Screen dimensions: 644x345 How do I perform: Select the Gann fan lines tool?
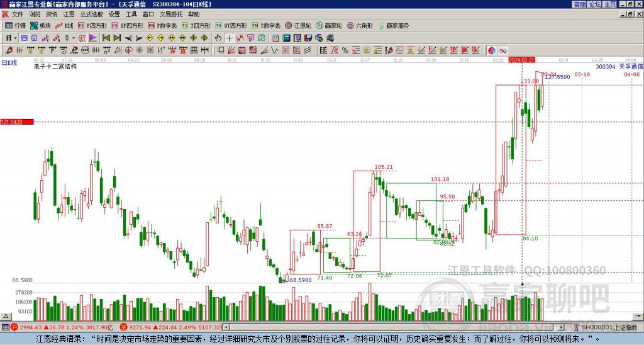click(231, 50)
